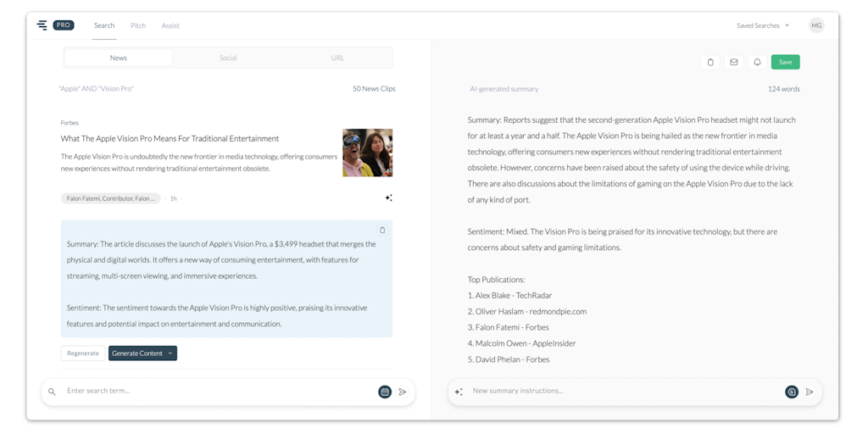868x434 pixels.
Task: Click the round dark icon in search bar
Action: tap(385, 392)
